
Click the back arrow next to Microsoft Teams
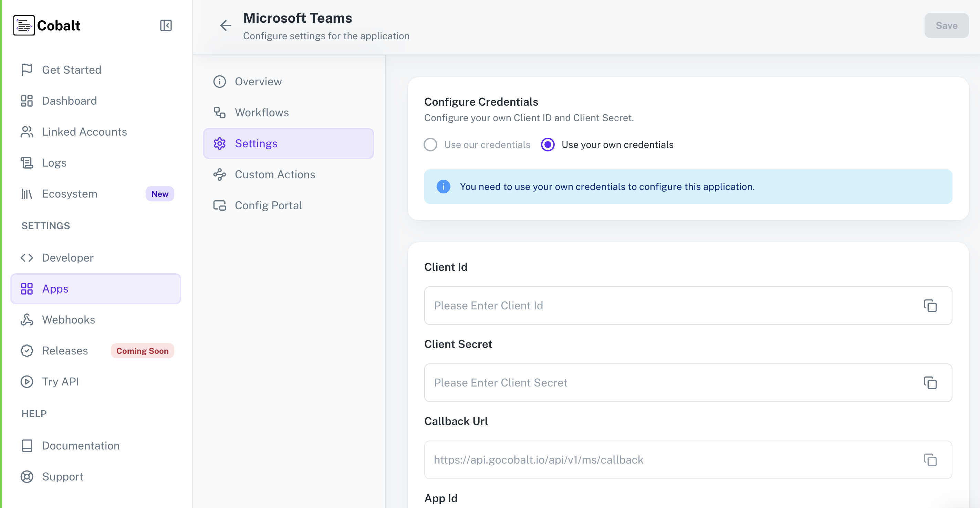(x=226, y=25)
